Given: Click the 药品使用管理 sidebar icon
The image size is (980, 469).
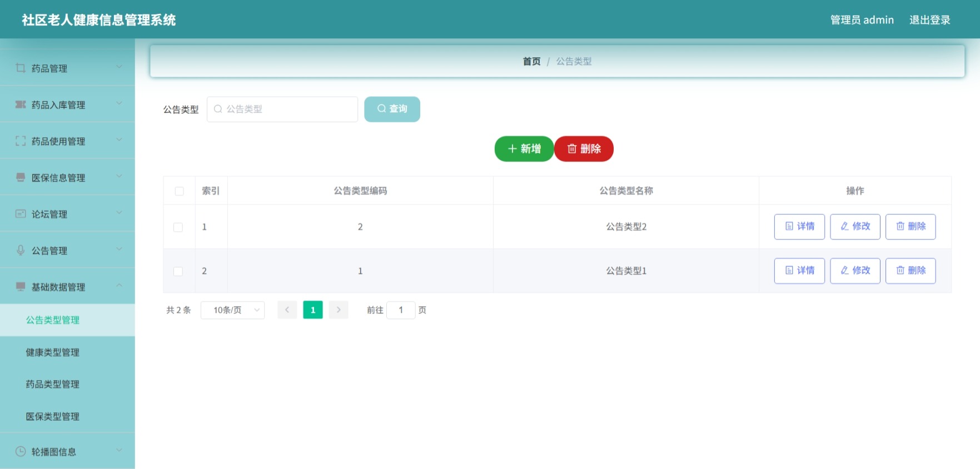Looking at the screenshot, I should click(x=21, y=141).
